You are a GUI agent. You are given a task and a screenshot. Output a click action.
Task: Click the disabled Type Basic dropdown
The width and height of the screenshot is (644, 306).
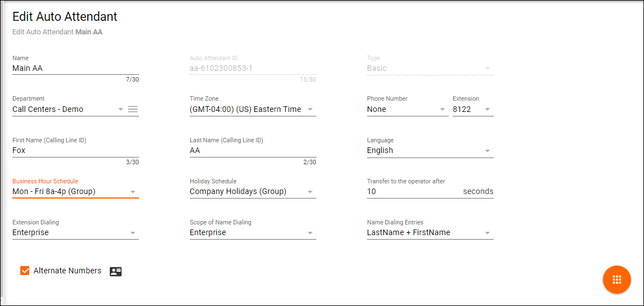click(430, 68)
